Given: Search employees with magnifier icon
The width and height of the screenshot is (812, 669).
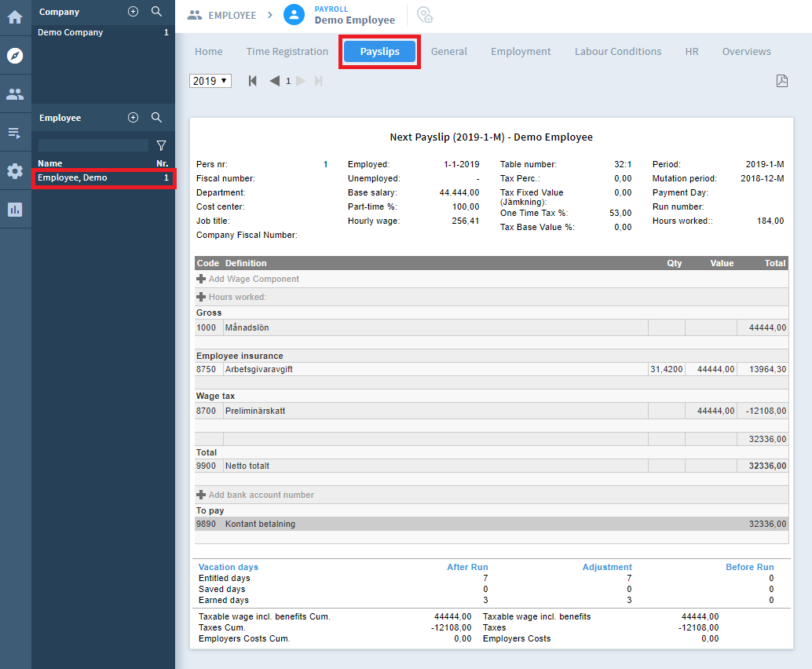Looking at the screenshot, I should 156,118.
